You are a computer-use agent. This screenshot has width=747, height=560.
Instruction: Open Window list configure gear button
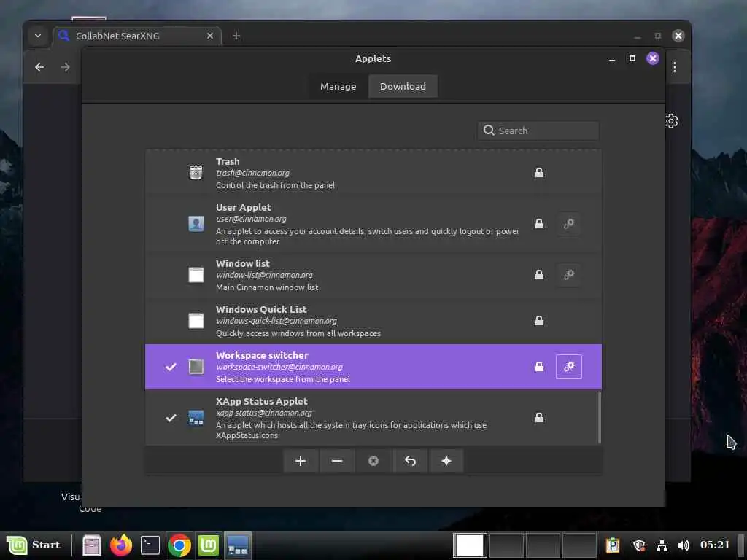tap(569, 275)
